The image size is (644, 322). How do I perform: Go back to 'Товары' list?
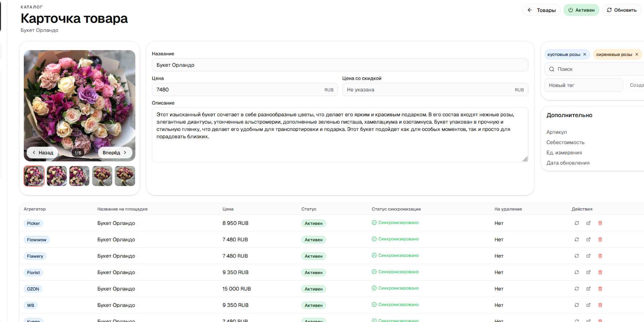541,10
